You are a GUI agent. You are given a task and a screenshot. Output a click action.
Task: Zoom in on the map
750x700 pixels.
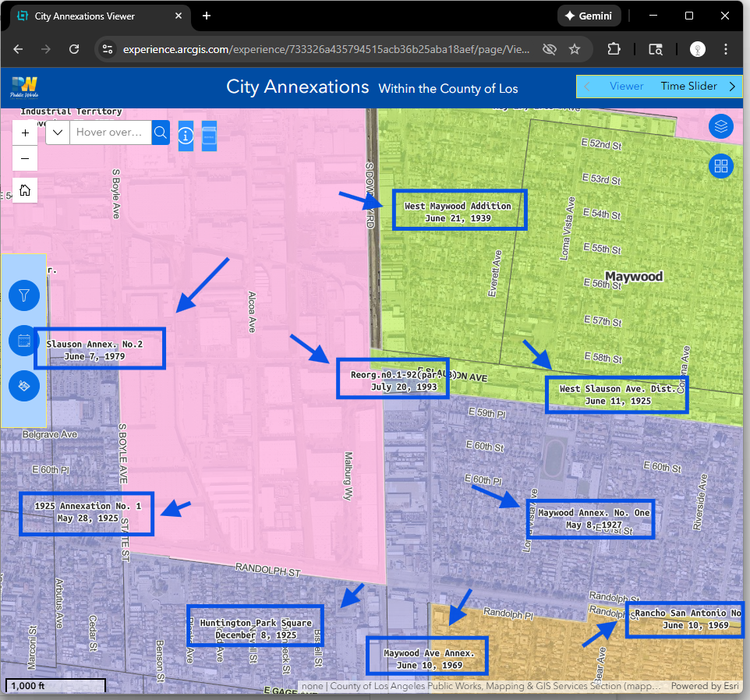click(x=25, y=133)
